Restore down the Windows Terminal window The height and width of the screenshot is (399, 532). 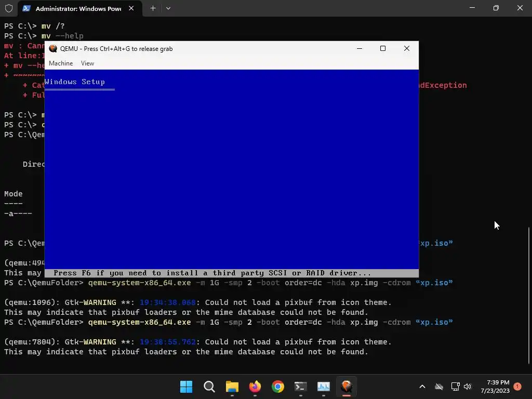(496, 8)
